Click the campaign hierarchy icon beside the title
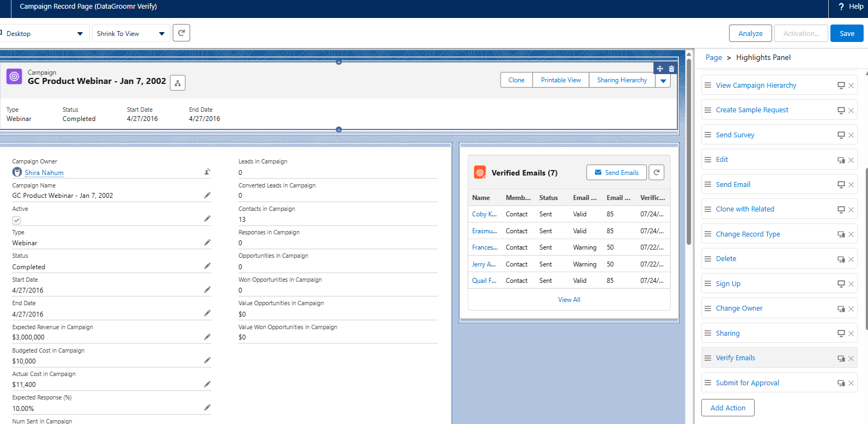The height and width of the screenshot is (424, 868). (178, 83)
